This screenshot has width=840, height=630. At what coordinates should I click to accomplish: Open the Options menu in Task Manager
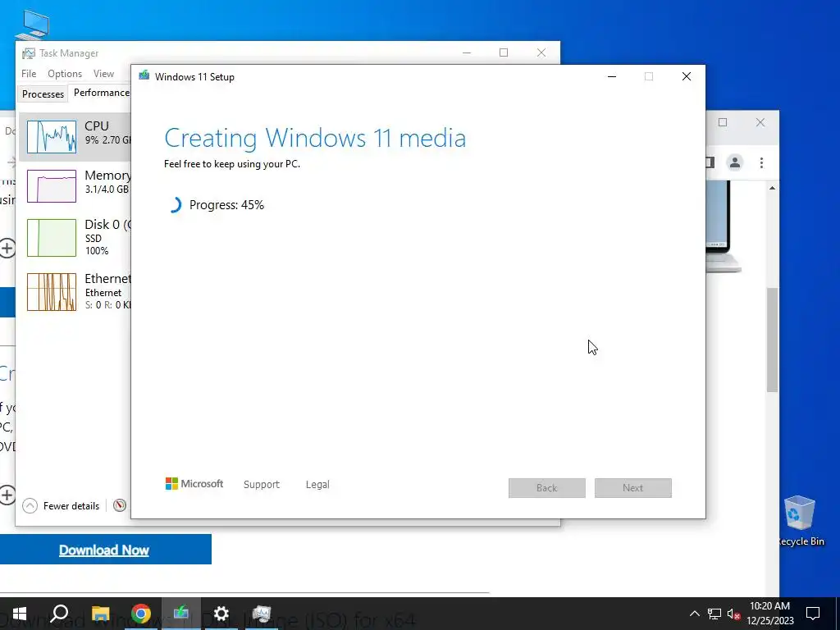[x=65, y=73]
